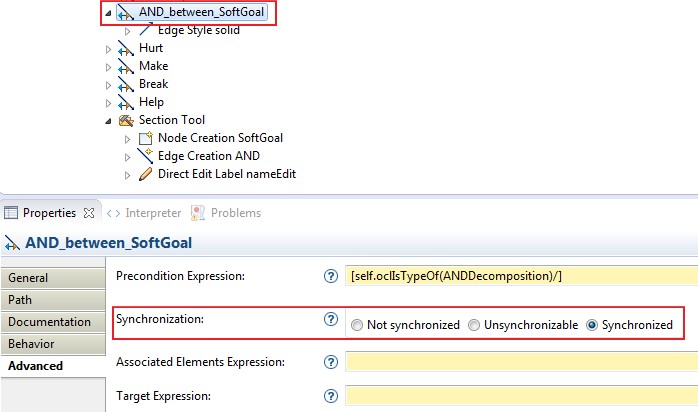Screen dimensions: 698x412
Task: Click help icon beside Precondition Expression
Action: pyautogui.click(x=331, y=276)
